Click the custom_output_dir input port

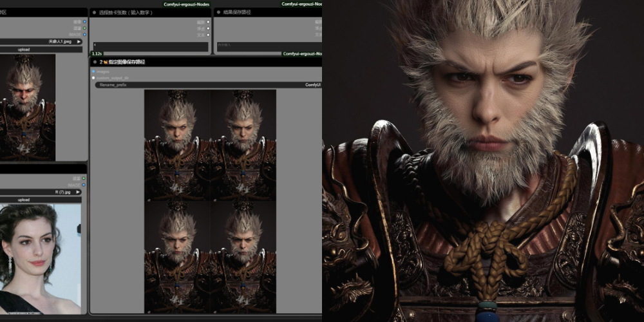click(93, 78)
